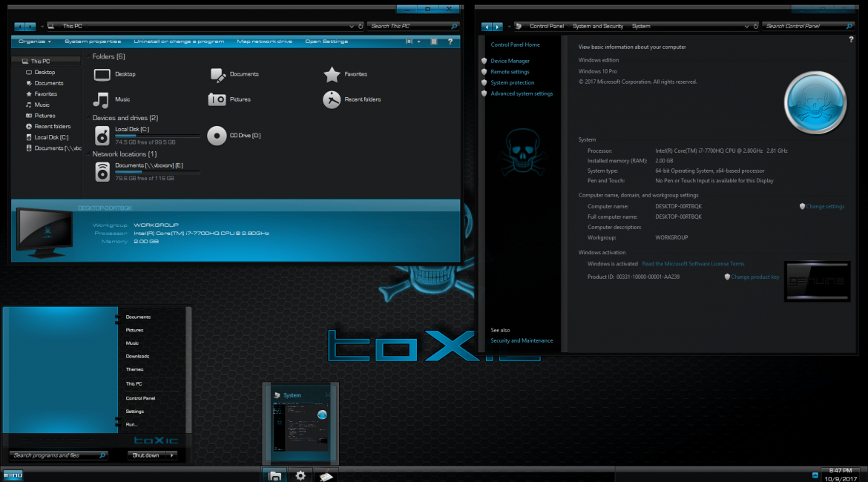Screen dimensions: 868x482
Task: Open the network Documents (\\vboxsrv) (E:) icon
Action: pyautogui.click(x=102, y=172)
